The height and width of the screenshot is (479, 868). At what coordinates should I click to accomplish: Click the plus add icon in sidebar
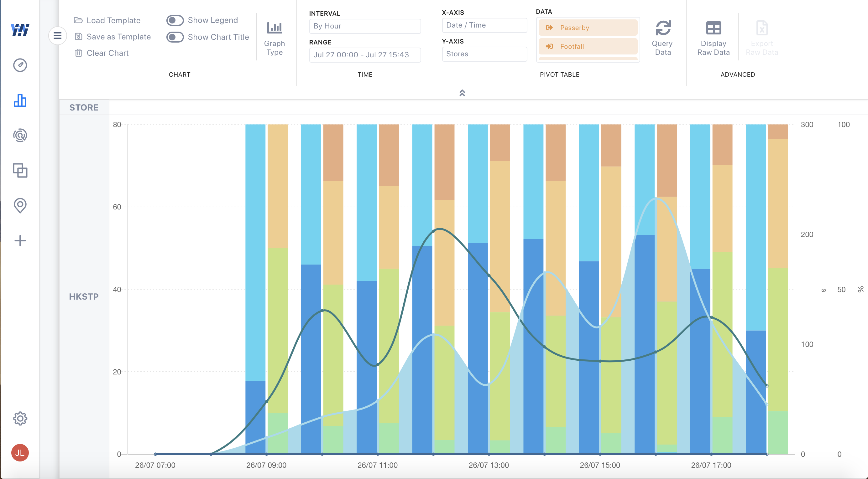click(20, 240)
